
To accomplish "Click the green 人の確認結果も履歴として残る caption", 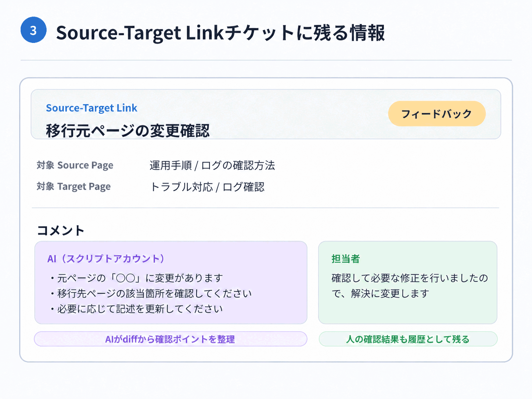I will tap(408, 339).
